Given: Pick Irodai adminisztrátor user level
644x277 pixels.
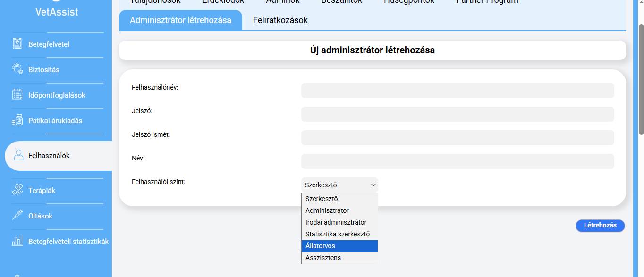Looking at the screenshot, I should (339, 222).
